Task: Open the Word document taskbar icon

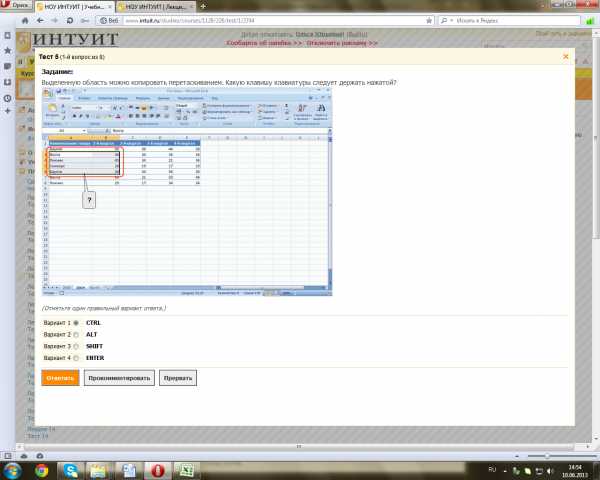Action: (x=129, y=471)
